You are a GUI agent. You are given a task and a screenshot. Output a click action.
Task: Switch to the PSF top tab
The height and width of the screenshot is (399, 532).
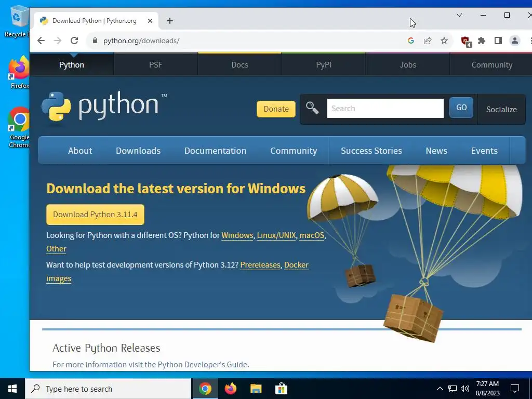pyautogui.click(x=156, y=64)
